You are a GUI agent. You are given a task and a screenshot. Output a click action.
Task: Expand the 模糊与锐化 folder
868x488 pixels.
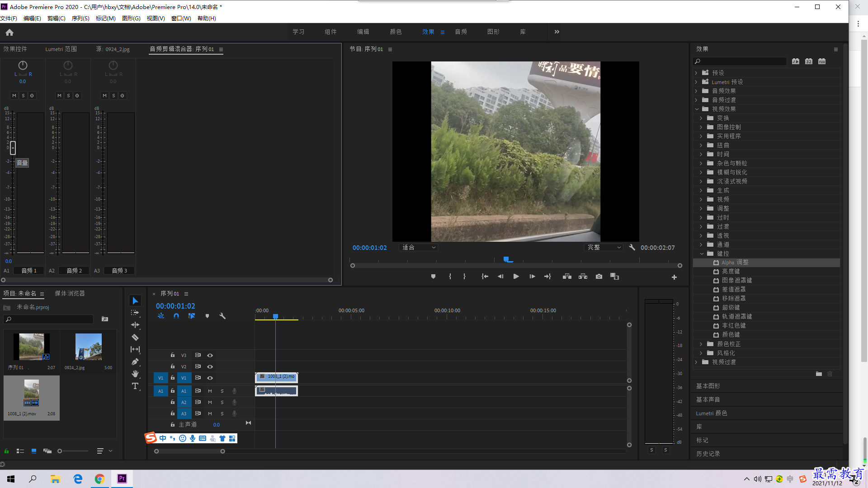pos(701,172)
